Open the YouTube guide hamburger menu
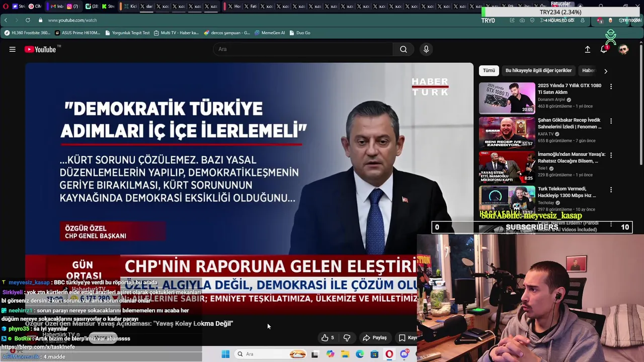The image size is (644, 362). point(12,49)
